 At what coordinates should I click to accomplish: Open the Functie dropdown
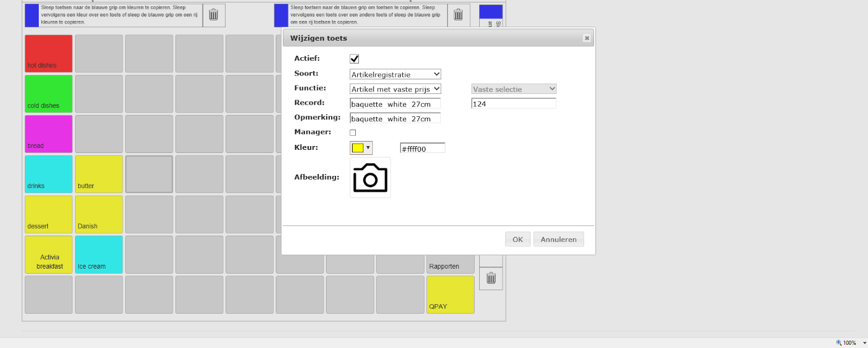(x=395, y=89)
